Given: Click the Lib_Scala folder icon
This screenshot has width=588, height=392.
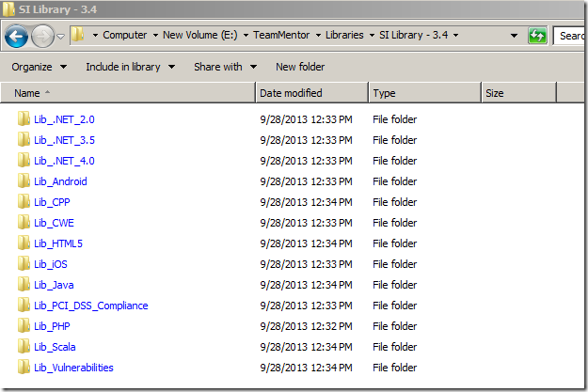Looking at the screenshot, I should click(x=24, y=347).
